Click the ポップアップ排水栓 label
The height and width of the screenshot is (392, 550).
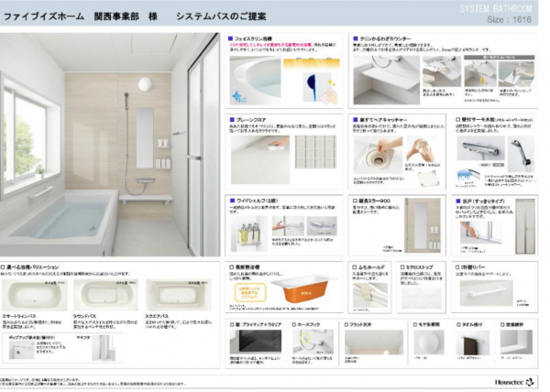point(32,338)
